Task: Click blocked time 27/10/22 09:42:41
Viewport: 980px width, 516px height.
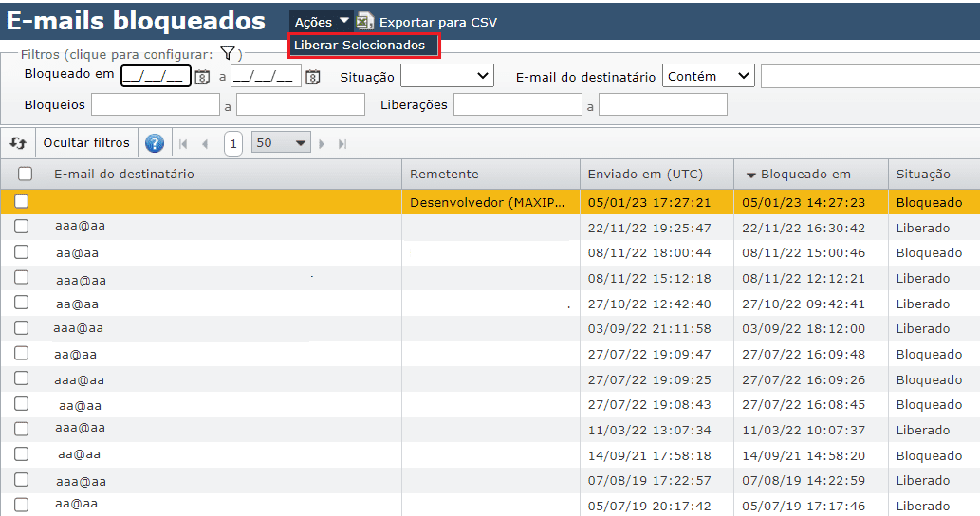Action: (x=804, y=304)
